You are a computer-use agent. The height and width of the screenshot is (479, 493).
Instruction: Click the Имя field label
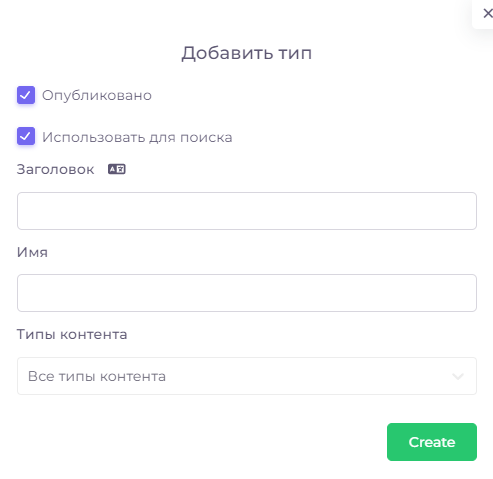32,252
